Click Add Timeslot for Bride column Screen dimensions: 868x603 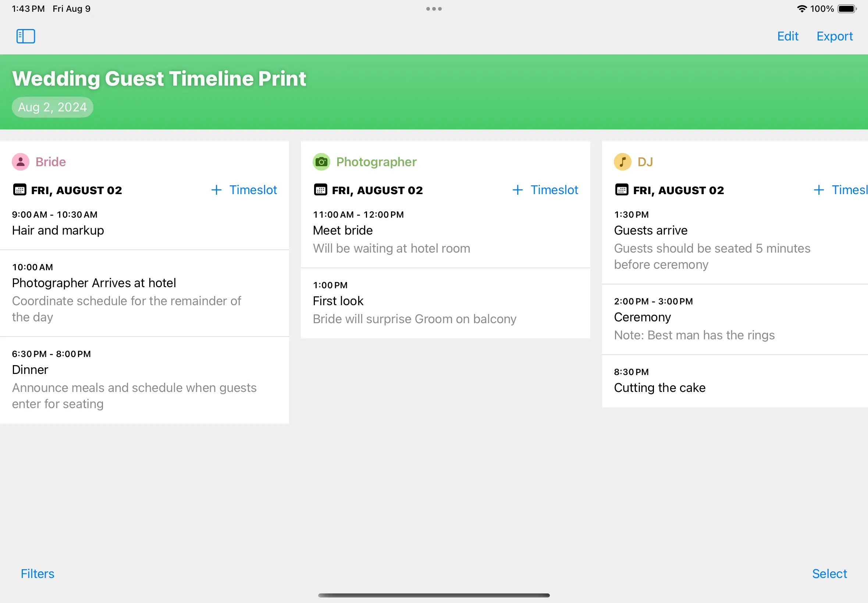tap(244, 190)
